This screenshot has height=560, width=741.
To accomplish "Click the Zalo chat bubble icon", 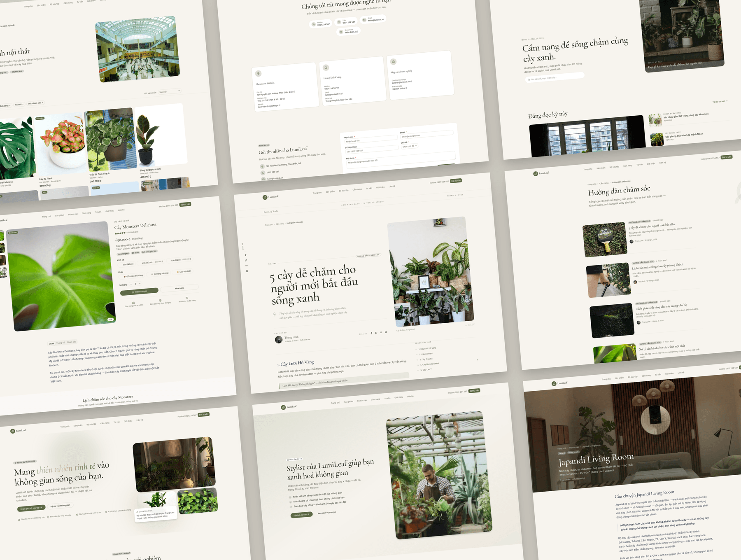I will point(339,22).
